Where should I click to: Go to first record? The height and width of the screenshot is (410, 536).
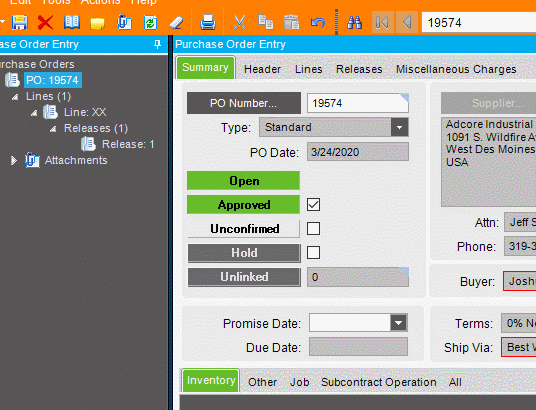point(383,23)
